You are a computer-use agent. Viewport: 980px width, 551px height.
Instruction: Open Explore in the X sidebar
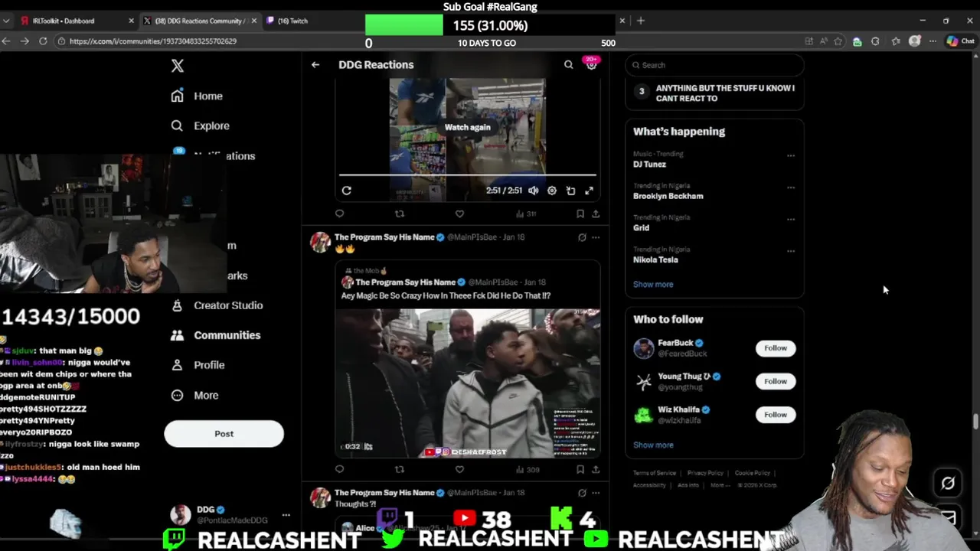tap(201, 126)
